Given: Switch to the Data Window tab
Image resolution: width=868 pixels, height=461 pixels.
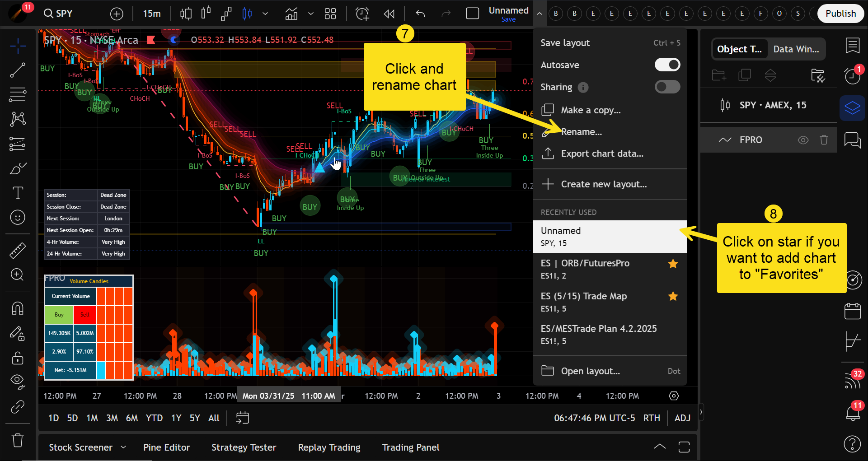Looking at the screenshot, I should [796, 49].
